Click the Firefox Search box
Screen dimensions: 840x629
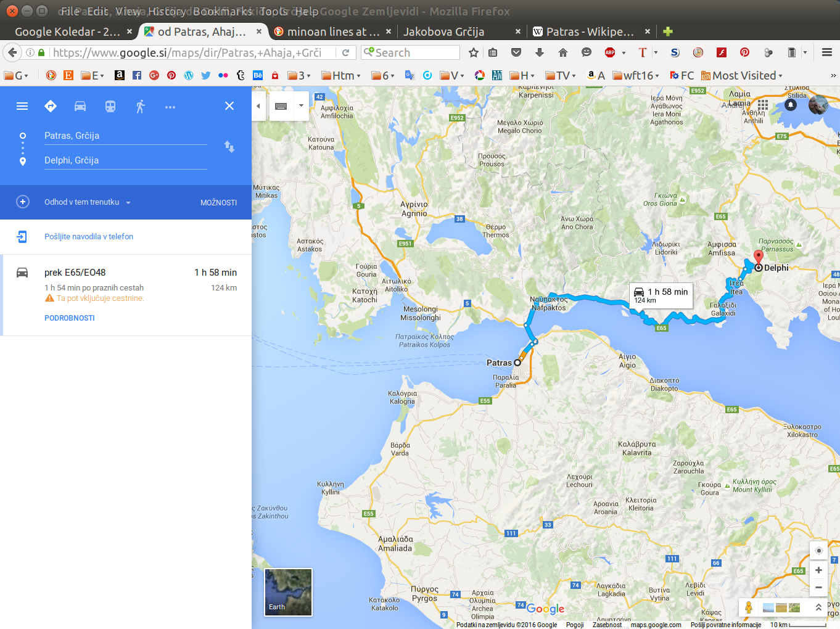point(411,52)
